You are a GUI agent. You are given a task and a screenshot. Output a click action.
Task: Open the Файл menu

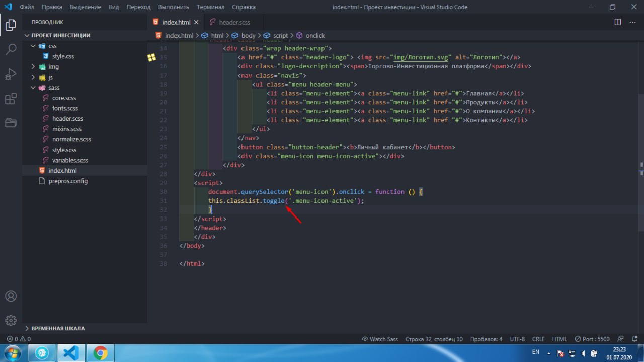[27, 7]
